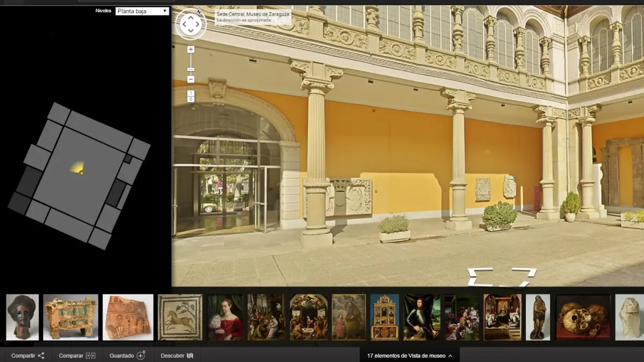Open the Descubrir menu
Image resolution: width=644 pixels, height=362 pixels.
point(177,356)
